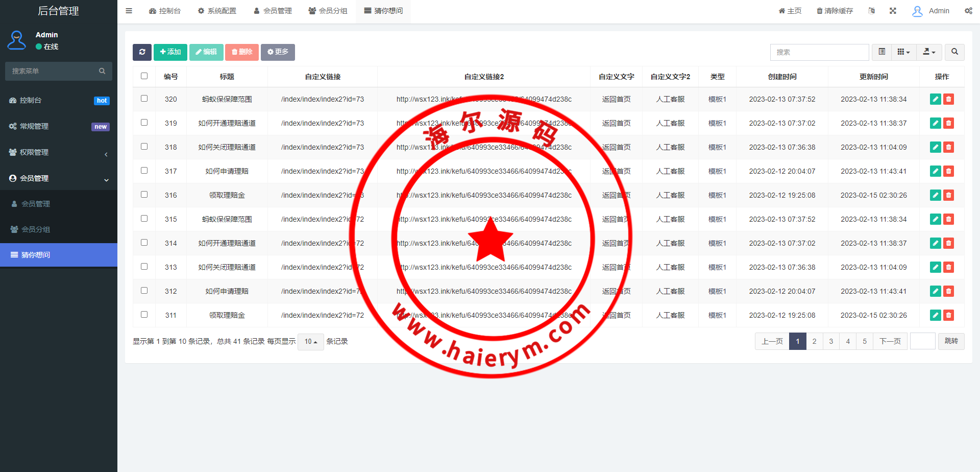Open the page size 10 dropdown
Viewport: 980px width, 472px height.
pyautogui.click(x=310, y=341)
